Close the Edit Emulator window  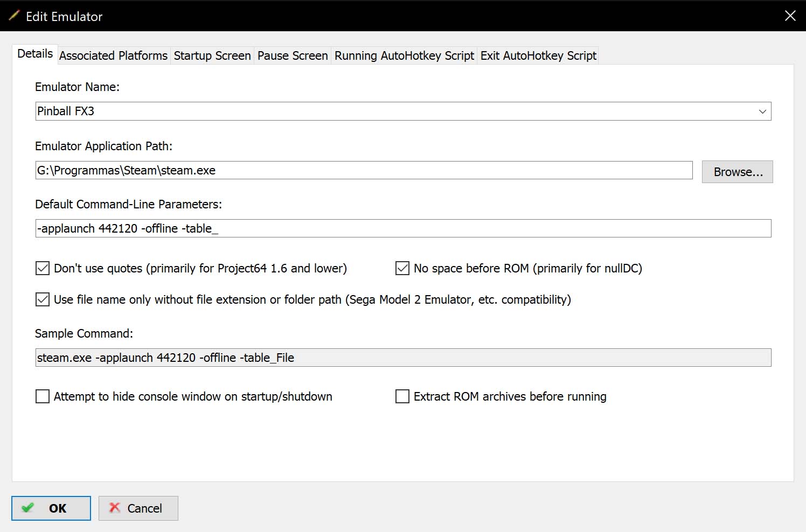pyautogui.click(x=790, y=16)
